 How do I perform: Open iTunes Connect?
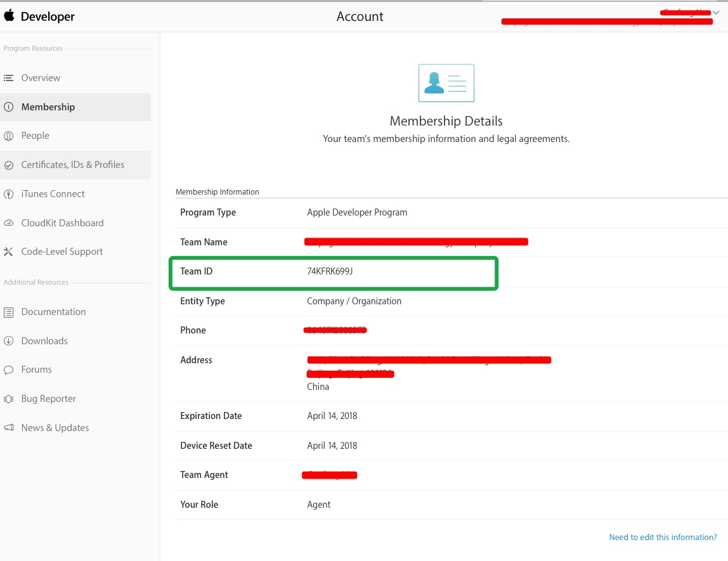point(53,194)
